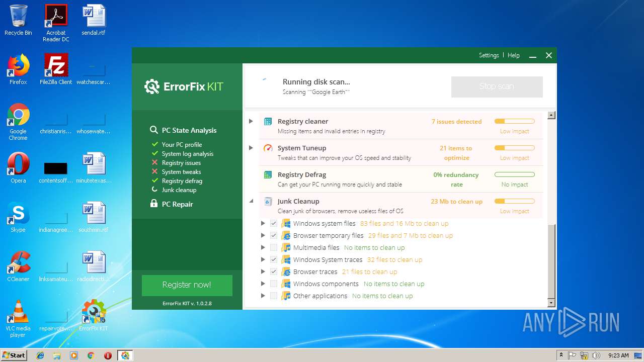Image resolution: width=644 pixels, height=362 pixels.
Task: Click the PC Repair lock icon
Action: (154, 204)
